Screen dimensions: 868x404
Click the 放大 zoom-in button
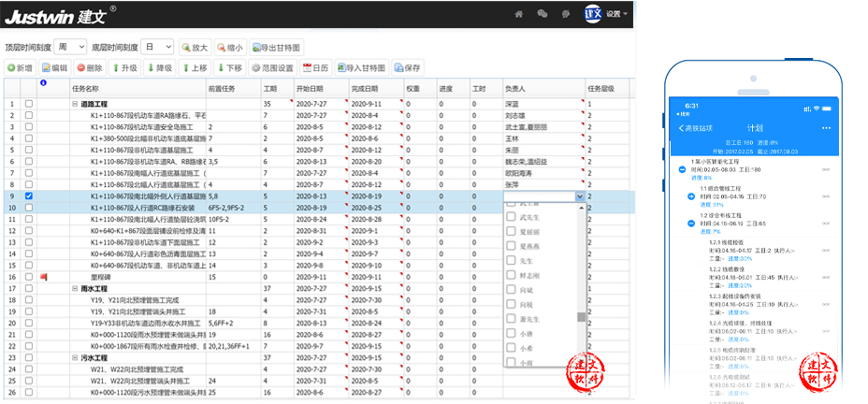point(195,48)
